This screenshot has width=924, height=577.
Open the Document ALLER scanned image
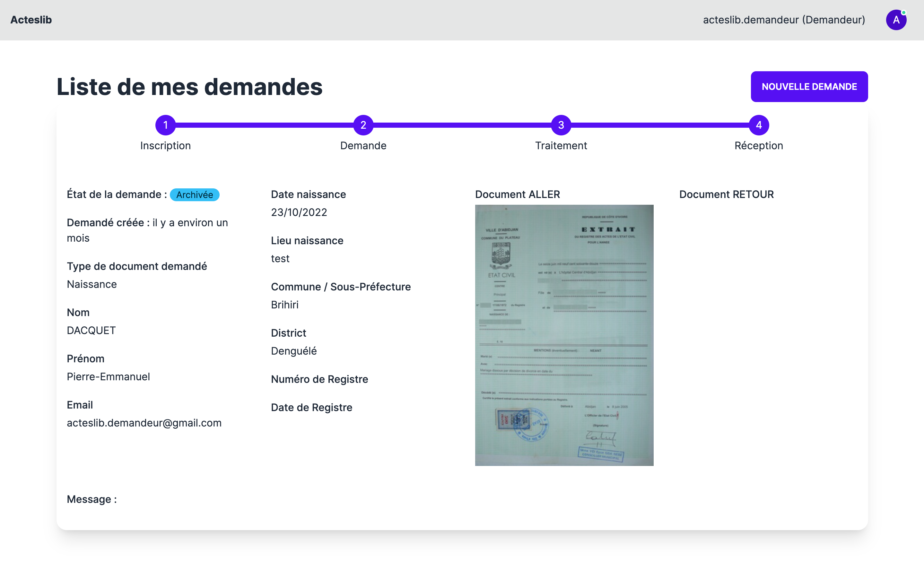564,335
